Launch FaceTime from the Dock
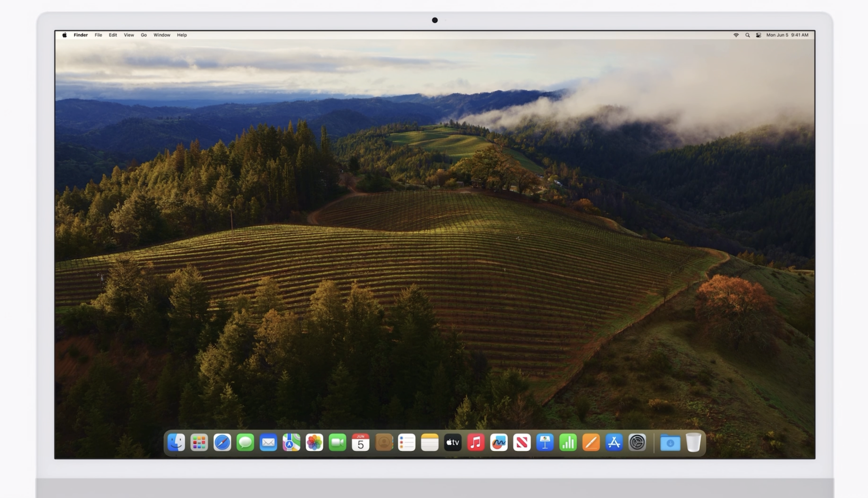 coord(337,442)
